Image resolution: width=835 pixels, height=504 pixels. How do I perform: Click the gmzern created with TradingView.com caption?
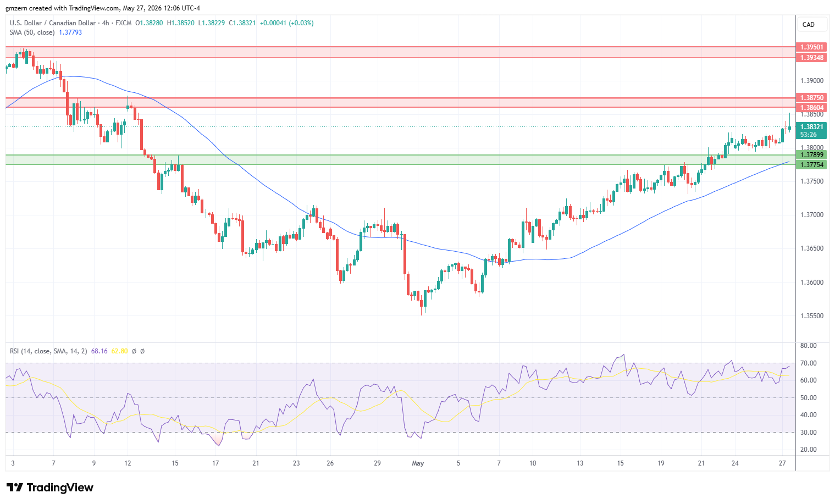tap(103, 8)
